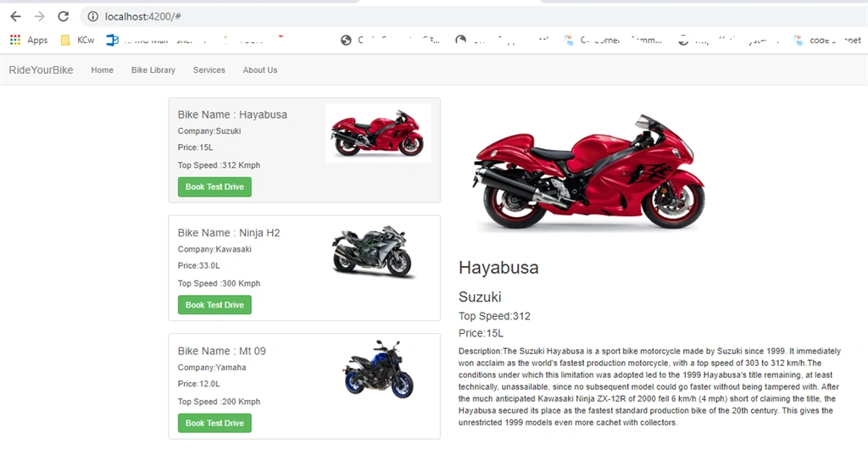The height and width of the screenshot is (455, 868).
Task: Book Test Drive for Mt 09
Action: tap(214, 423)
